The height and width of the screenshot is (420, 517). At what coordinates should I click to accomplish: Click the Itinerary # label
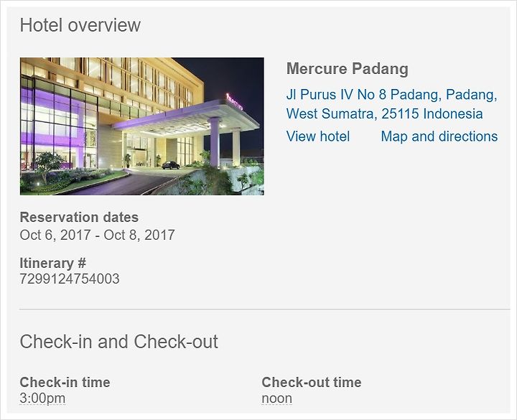click(52, 263)
